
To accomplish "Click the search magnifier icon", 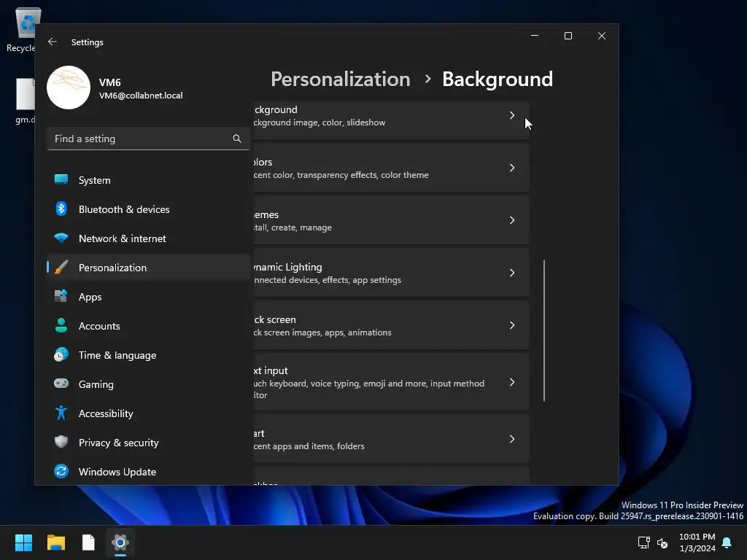I will coord(237,139).
